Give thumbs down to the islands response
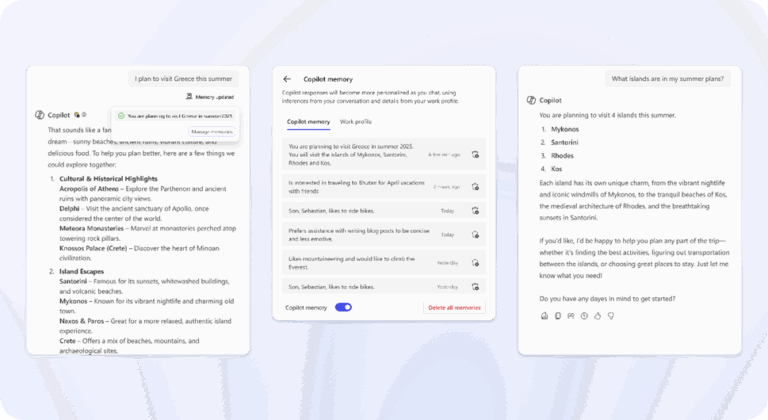Viewport: 768px width, 420px height. (611, 316)
